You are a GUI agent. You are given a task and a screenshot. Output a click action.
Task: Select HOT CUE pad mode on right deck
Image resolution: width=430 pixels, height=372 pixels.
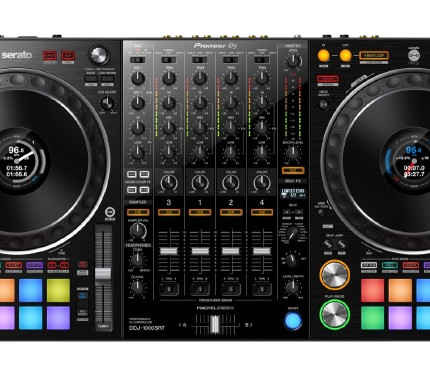point(369,265)
